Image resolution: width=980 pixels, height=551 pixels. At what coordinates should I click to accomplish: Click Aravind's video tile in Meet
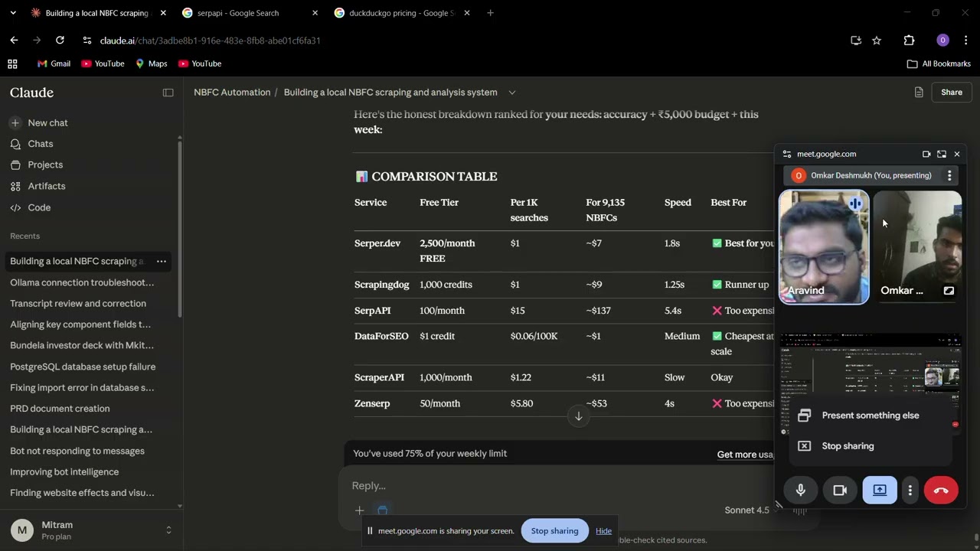(824, 247)
